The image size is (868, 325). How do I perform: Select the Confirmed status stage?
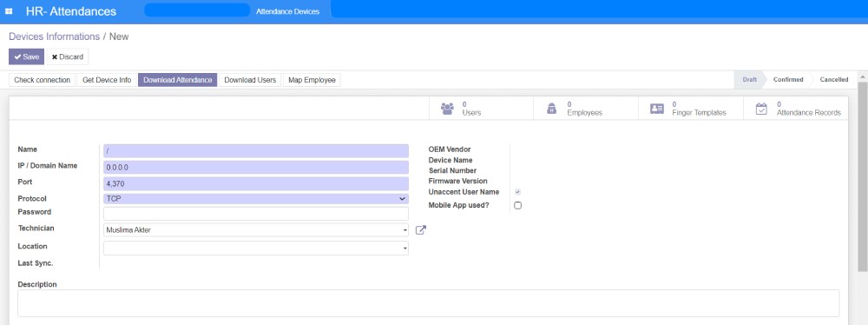[x=788, y=79]
